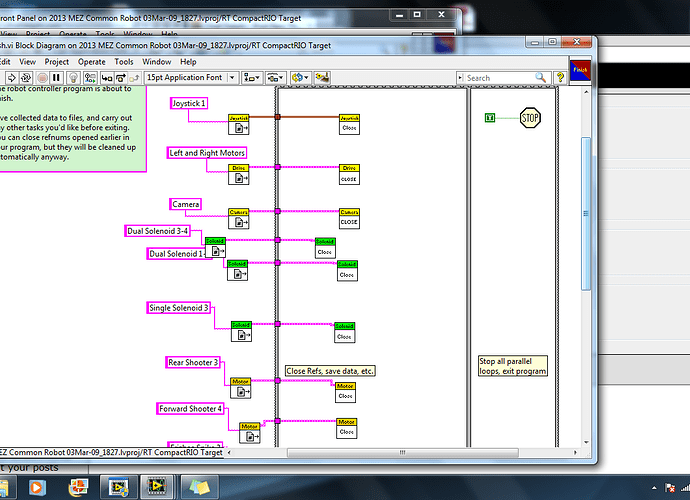
Task: Click the Clean Up Diagram button
Action: coord(323,78)
